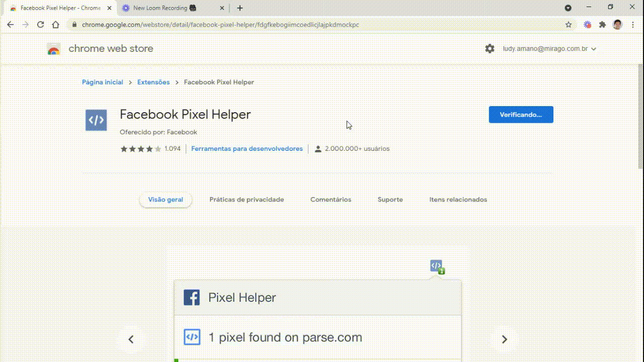The height and width of the screenshot is (362, 644).
Task: Open Ferramentas para desenvolvedores category
Action: click(247, 149)
